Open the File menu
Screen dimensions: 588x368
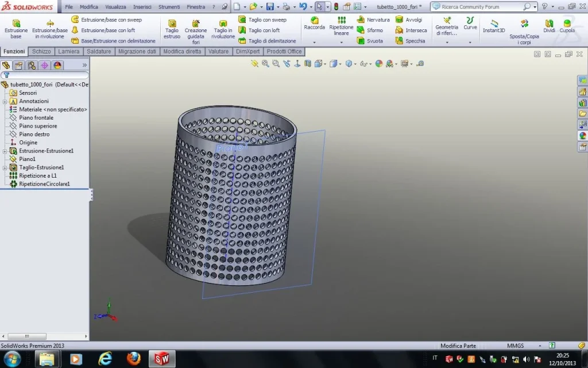click(69, 7)
